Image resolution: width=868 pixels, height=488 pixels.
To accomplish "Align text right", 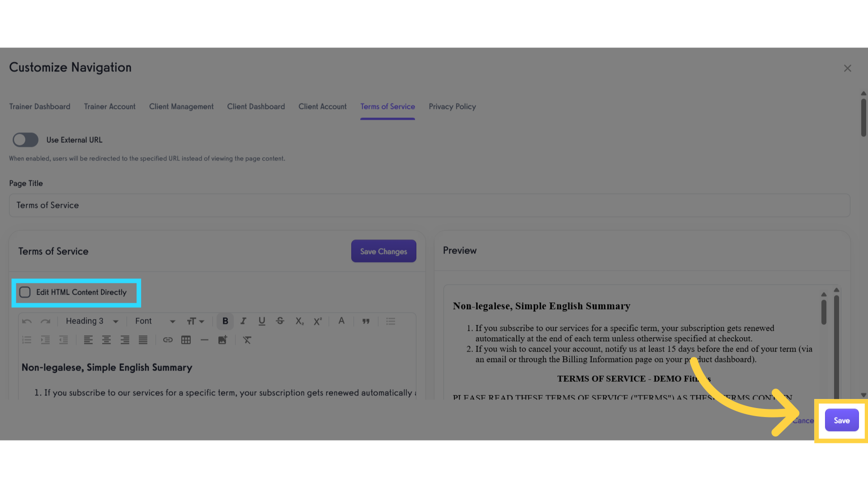I will 125,340.
